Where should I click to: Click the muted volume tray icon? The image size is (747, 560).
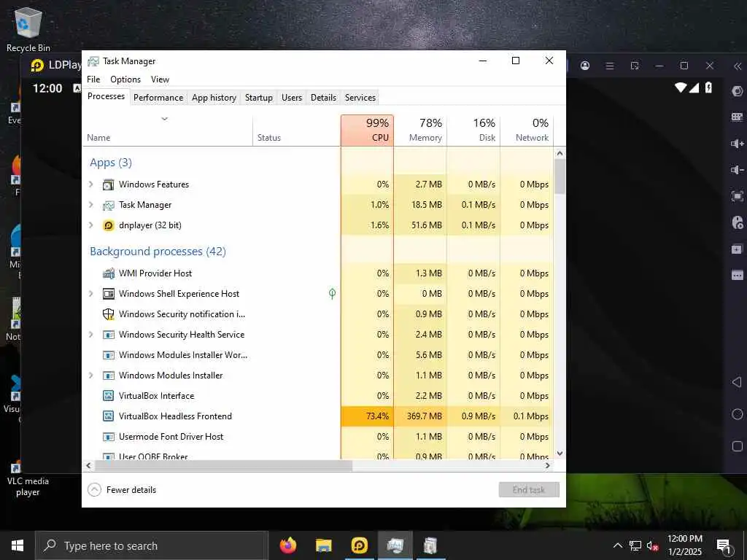click(x=652, y=545)
